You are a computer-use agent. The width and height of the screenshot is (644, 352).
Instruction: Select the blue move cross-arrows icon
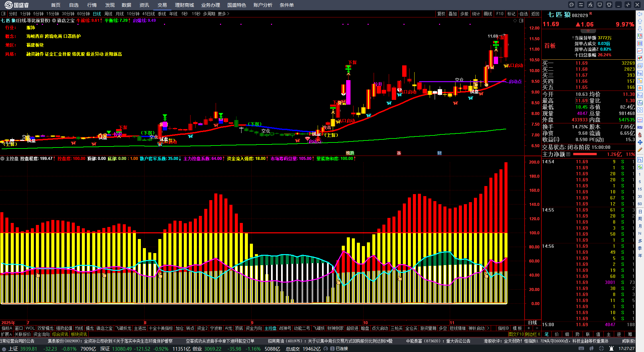pyautogui.click(x=640, y=142)
